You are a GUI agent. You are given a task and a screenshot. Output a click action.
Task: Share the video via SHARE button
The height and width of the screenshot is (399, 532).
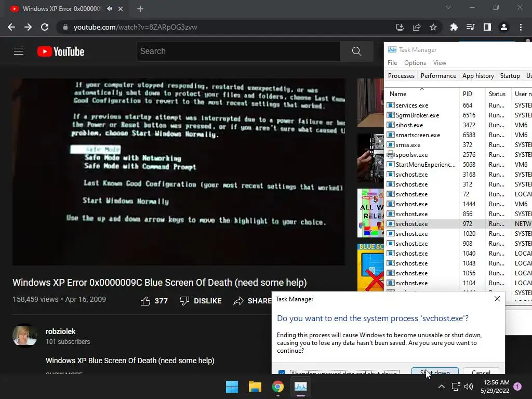[x=253, y=301]
